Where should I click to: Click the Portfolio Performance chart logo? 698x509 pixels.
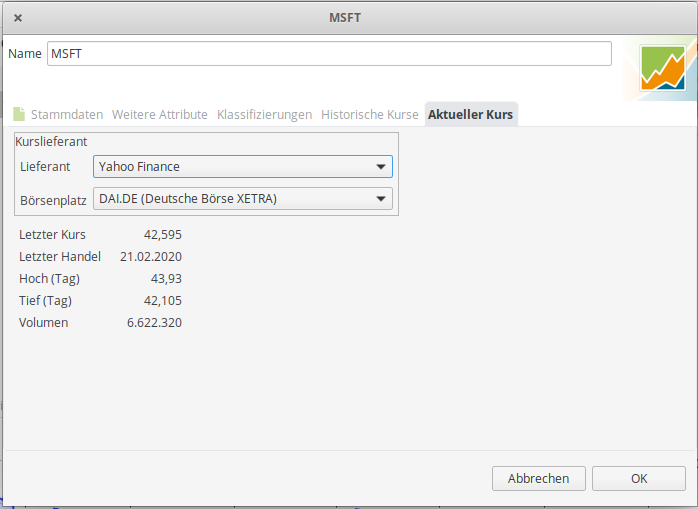pos(662,68)
